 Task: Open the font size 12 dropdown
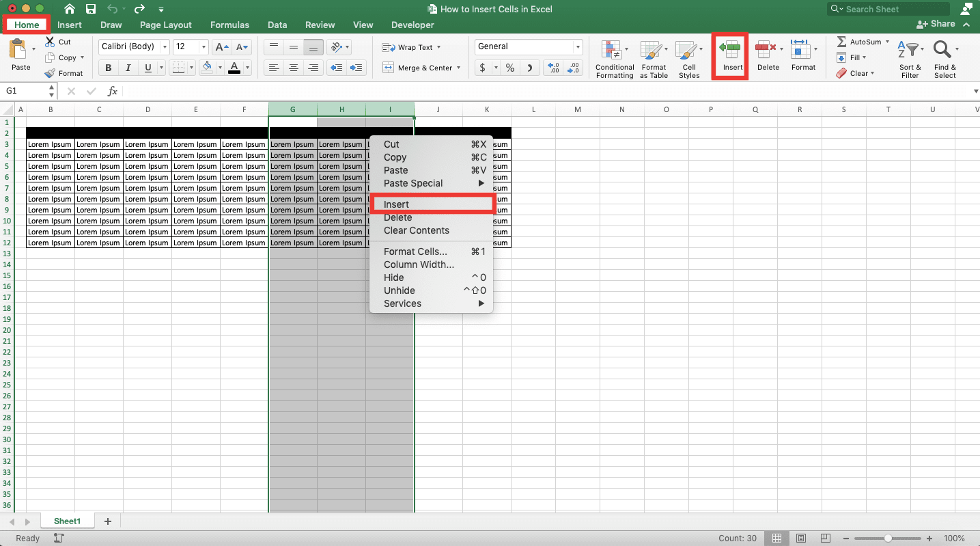(204, 47)
